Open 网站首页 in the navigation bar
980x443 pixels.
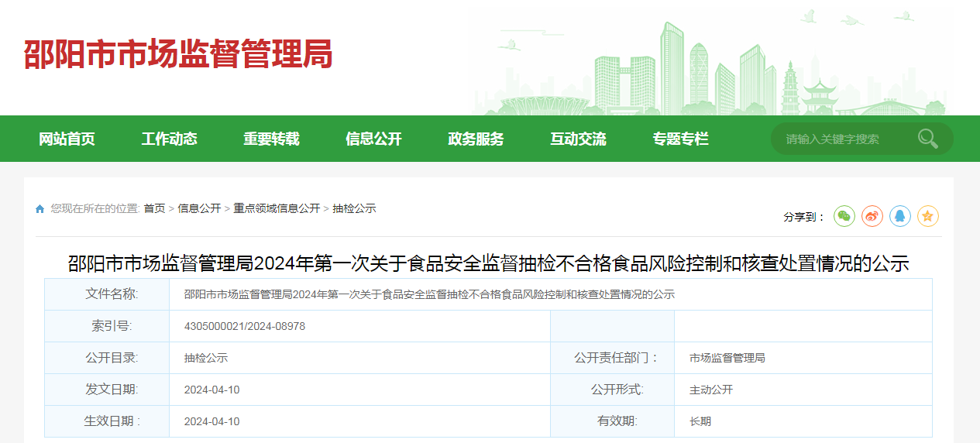67,139
